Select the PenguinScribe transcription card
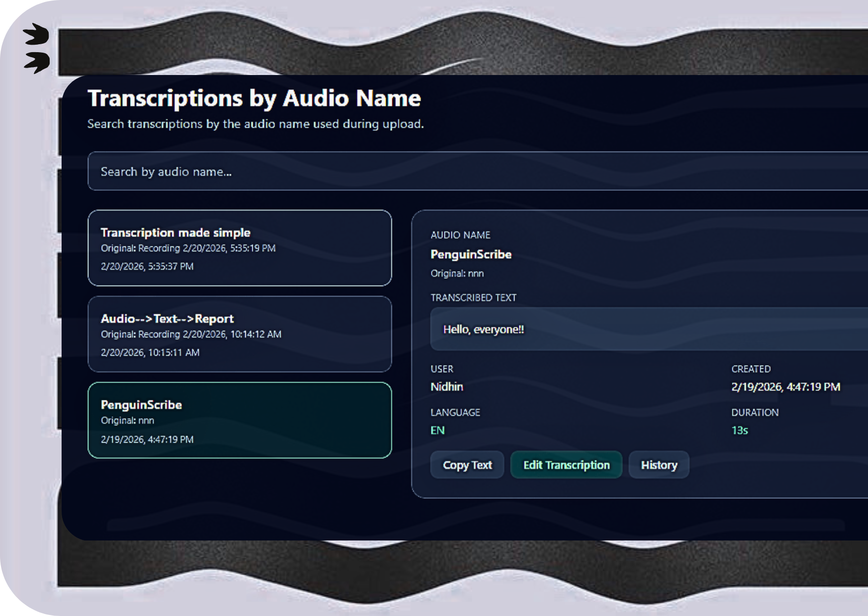Viewport: 868px width, 616px height. point(240,420)
